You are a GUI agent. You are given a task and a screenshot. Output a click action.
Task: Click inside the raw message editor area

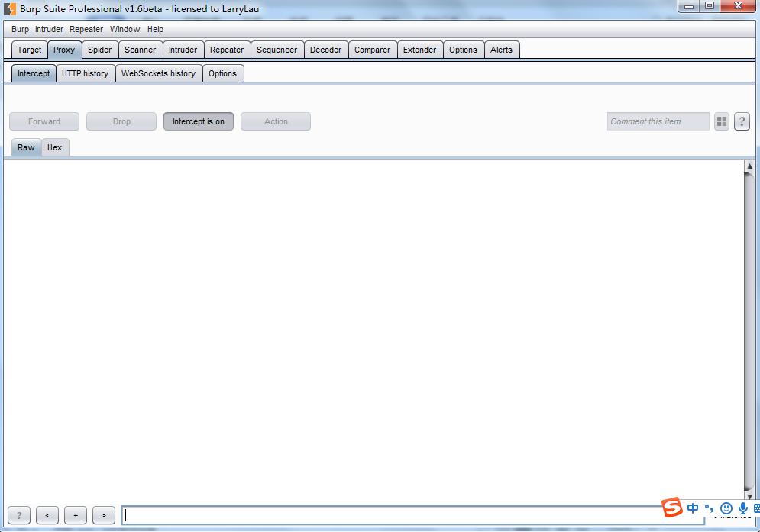(374, 330)
